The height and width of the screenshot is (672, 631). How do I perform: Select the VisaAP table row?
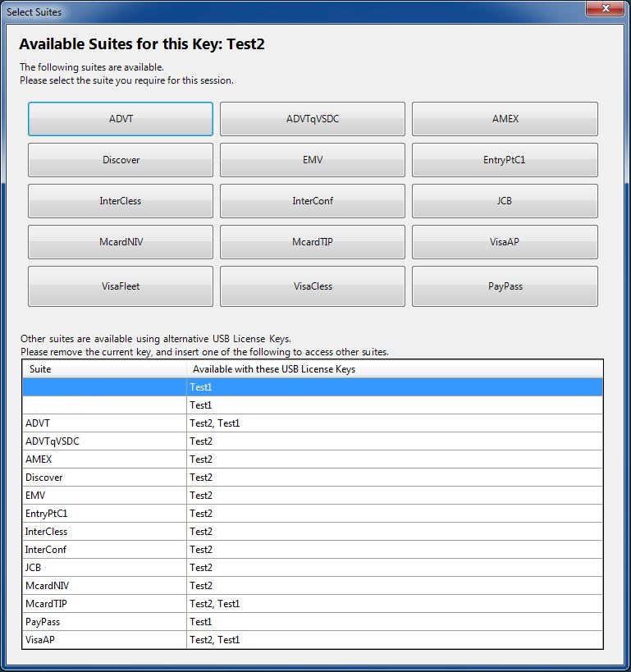[313, 639]
